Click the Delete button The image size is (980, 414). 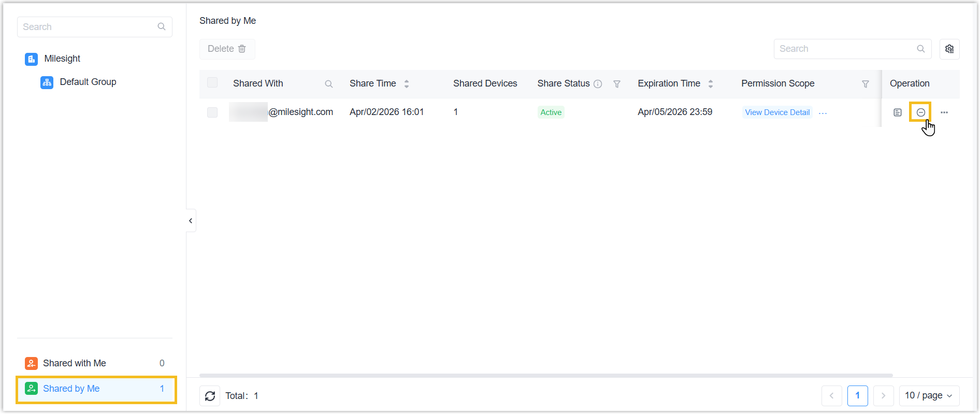click(227, 49)
